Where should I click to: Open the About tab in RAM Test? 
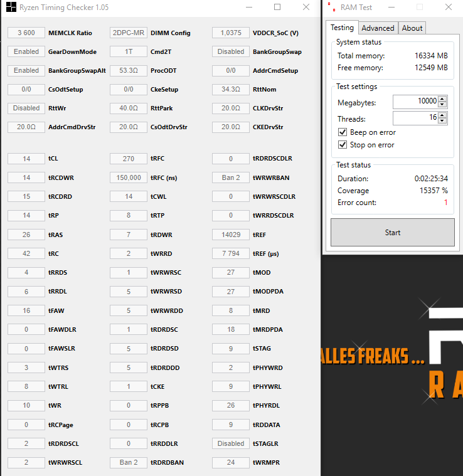click(x=412, y=28)
